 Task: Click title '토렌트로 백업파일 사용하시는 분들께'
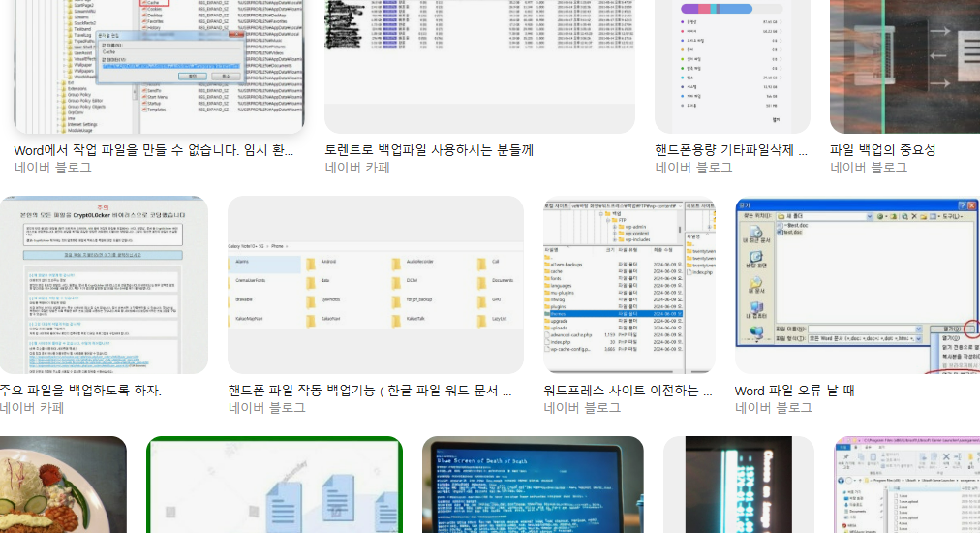click(429, 151)
